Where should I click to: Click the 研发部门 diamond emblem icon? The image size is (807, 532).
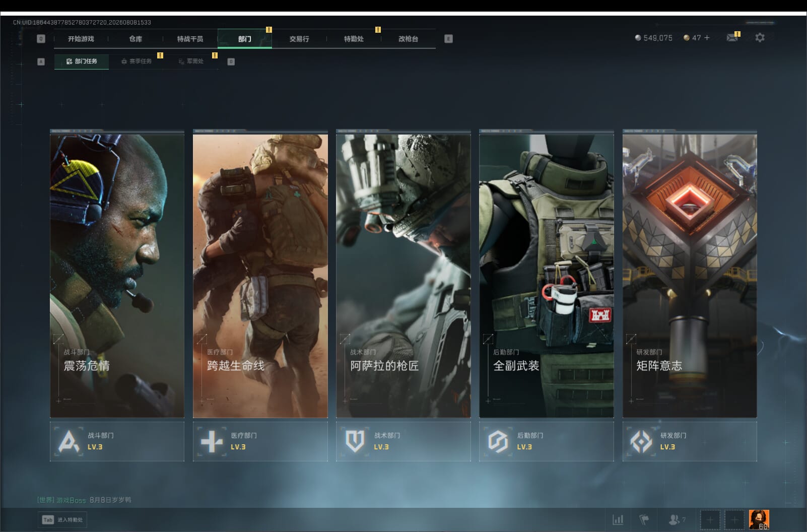[641, 441]
